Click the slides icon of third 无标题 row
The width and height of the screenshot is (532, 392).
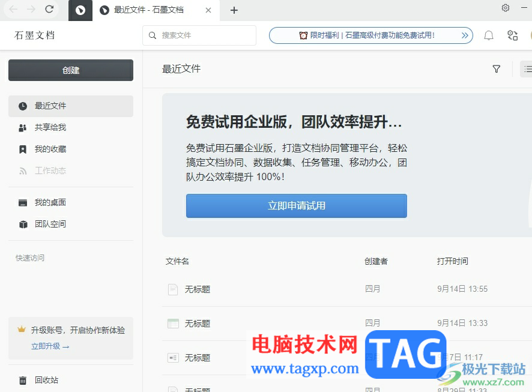pyautogui.click(x=173, y=358)
